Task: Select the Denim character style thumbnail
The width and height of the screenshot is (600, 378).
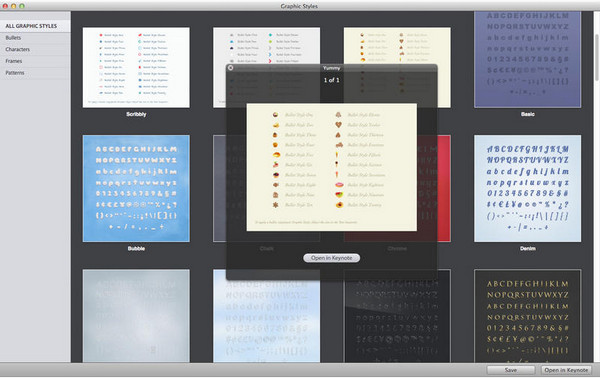Action: coord(527,188)
